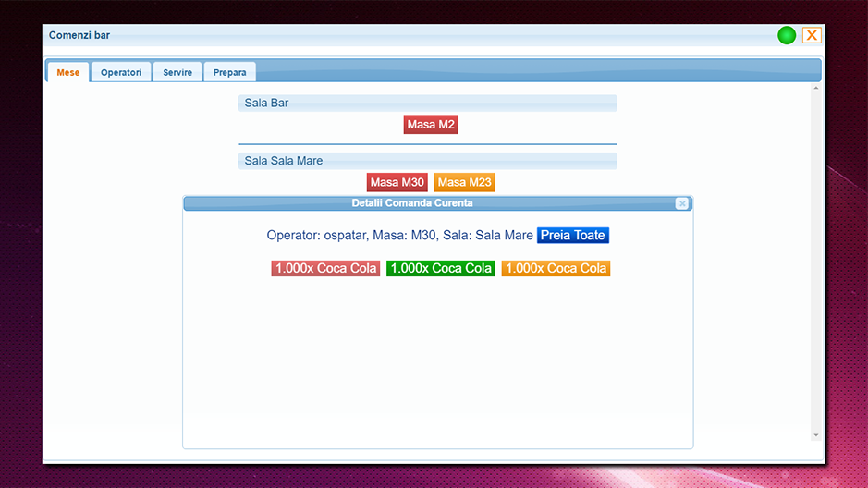Viewport: 868px width, 488px height.
Task: Close the Comenzi bar window
Action: coord(812,35)
